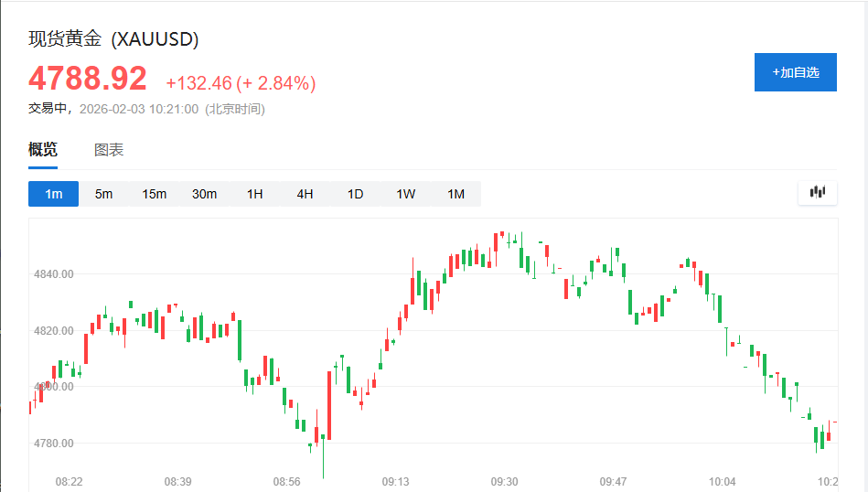Choose the 15m timeframe
The image size is (868, 492).
(x=155, y=194)
